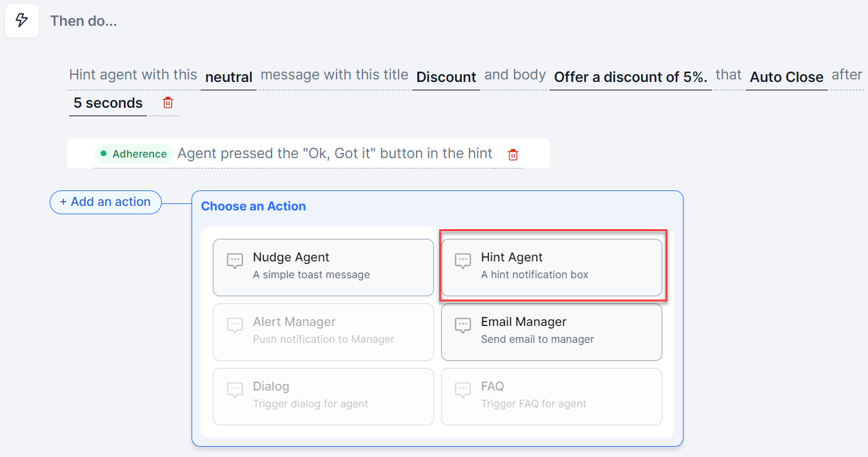Choose the Hint Agent action
Image resolution: width=868 pixels, height=457 pixels.
pos(551,267)
